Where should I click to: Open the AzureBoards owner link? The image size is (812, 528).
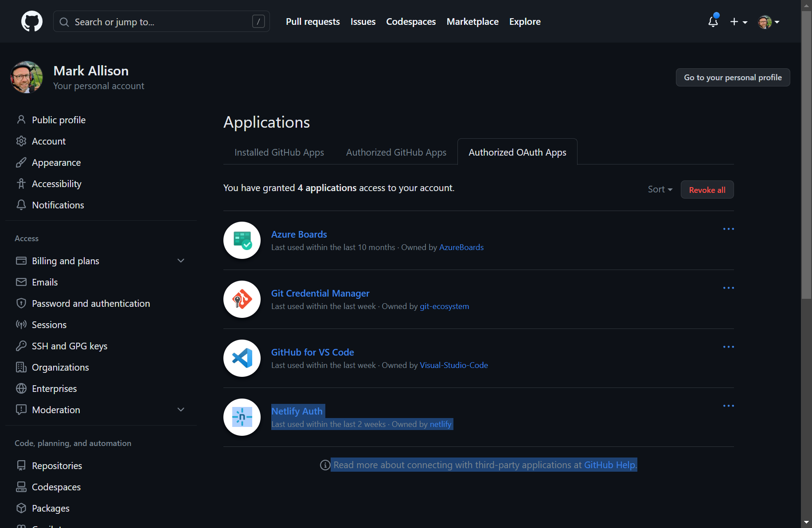[461, 247]
